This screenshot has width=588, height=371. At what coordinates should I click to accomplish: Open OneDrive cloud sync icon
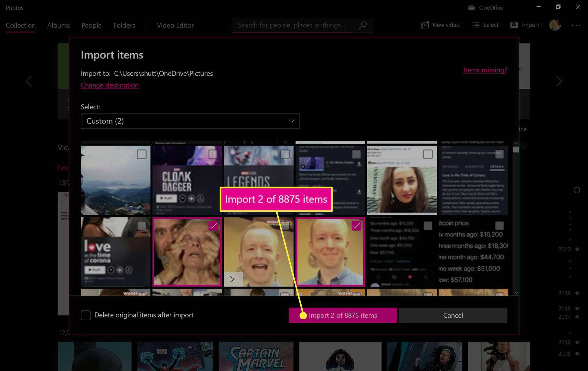click(x=470, y=7)
